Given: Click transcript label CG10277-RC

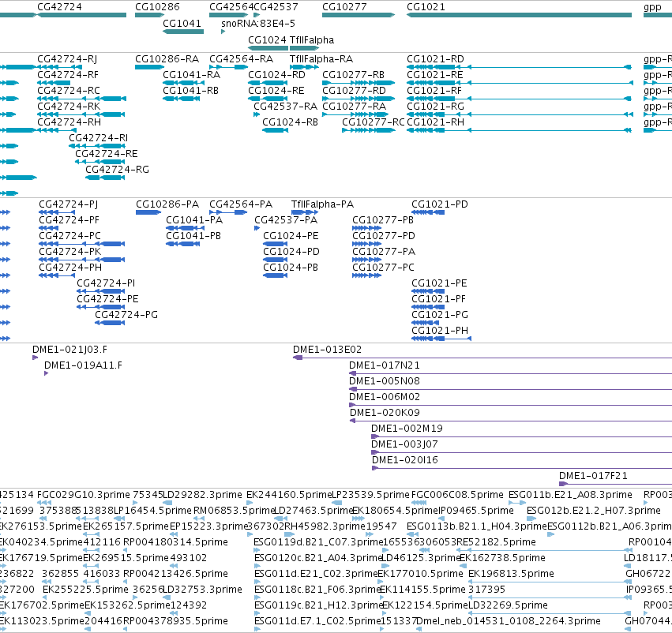Looking at the screenshot, I should [374, 122].
